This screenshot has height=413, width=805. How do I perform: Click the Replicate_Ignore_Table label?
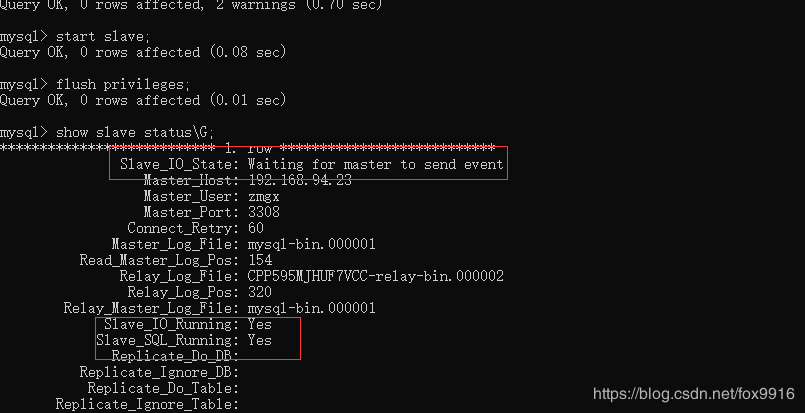(147, 404)
